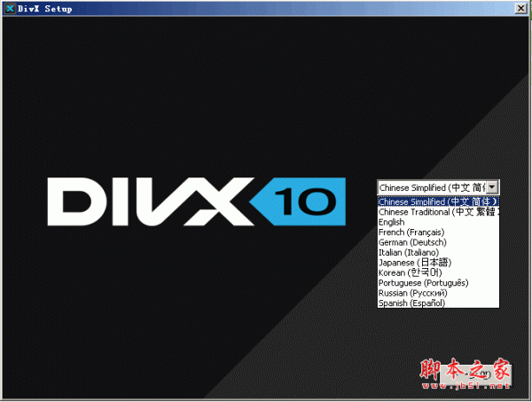Choose Italian (Italiano) from list
This screenshot has height=402, width=532.
tap(438, 253)
